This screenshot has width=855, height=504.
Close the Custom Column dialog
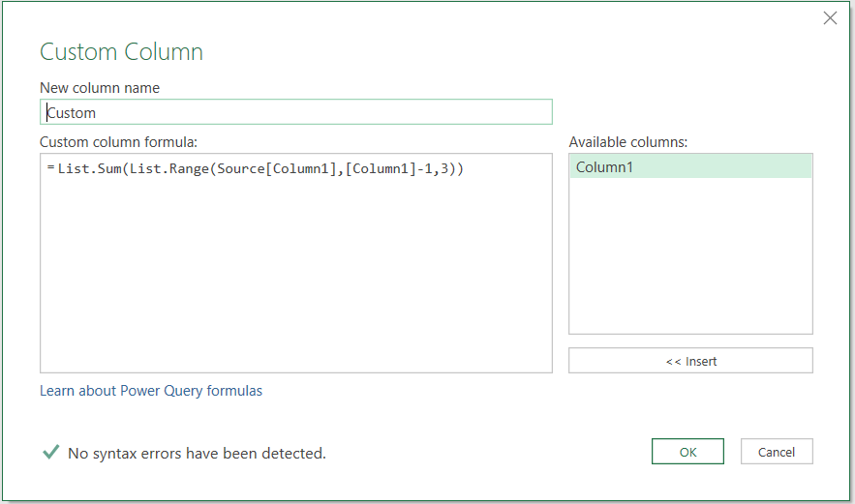tap(830, 18)
